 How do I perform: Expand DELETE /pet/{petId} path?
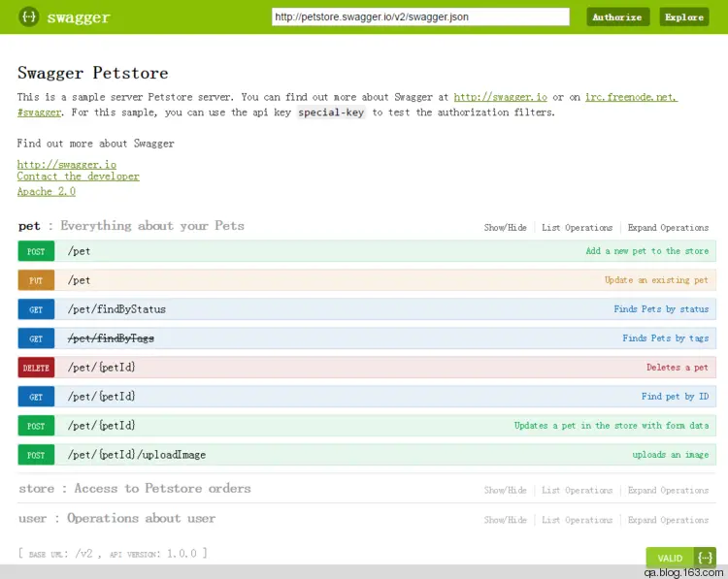pos(102,368)
